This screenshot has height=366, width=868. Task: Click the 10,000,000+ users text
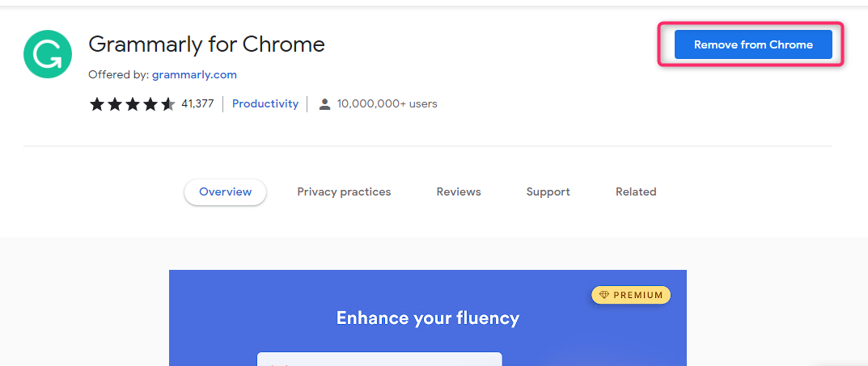click(387, 103)
